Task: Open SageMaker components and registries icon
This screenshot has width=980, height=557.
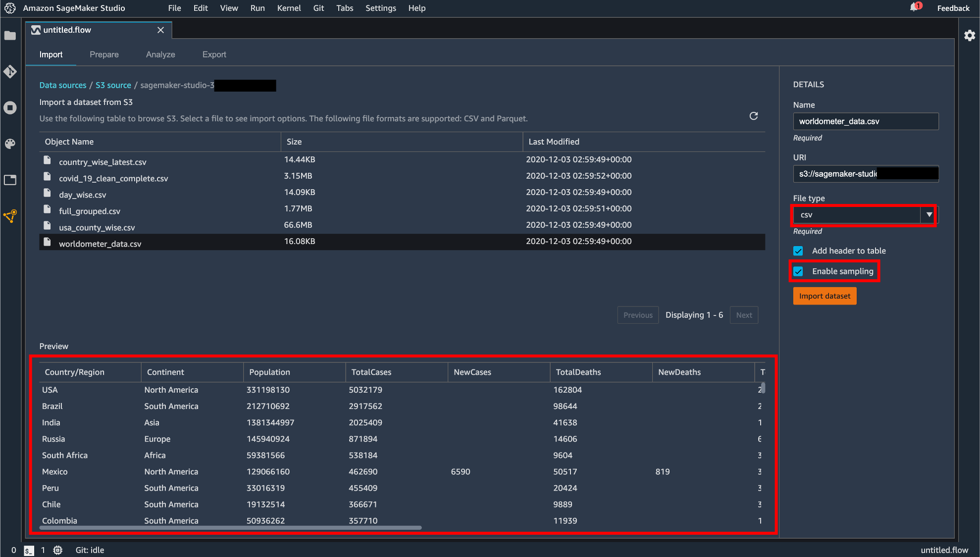Action: 10,216
